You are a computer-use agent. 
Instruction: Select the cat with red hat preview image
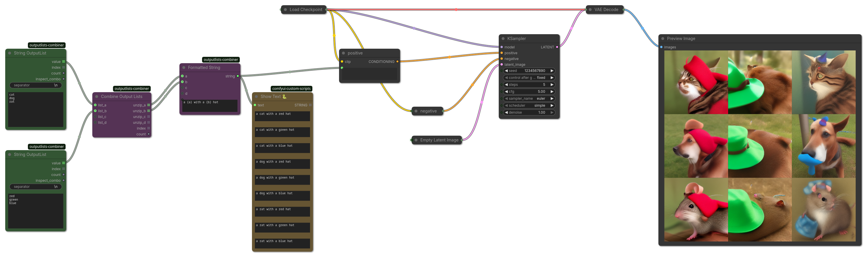coord(696,82)
